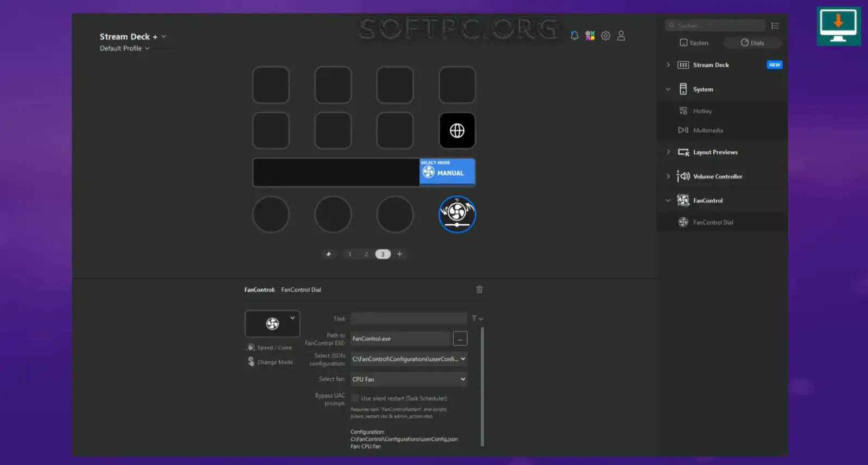Expand the Volume Controller category
The height and width of the screenshot is (465, 868).
pos(668,176)
